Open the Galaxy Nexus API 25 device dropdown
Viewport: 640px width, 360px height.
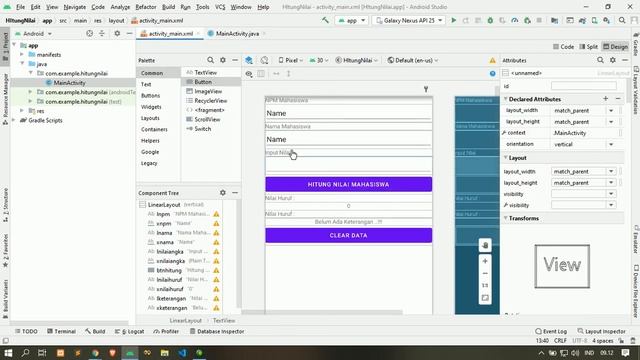(x=409, y=20)
